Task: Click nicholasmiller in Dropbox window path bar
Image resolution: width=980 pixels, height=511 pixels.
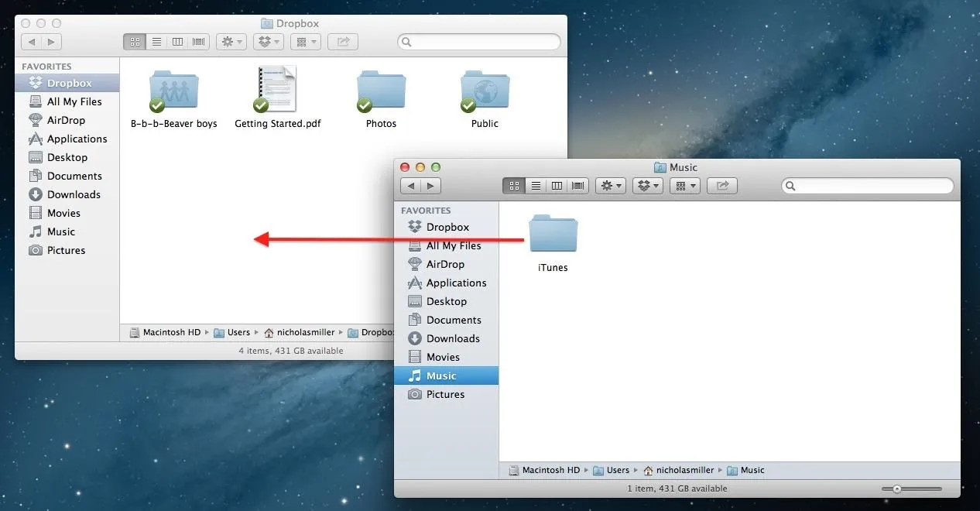Action: pos(300,332)
